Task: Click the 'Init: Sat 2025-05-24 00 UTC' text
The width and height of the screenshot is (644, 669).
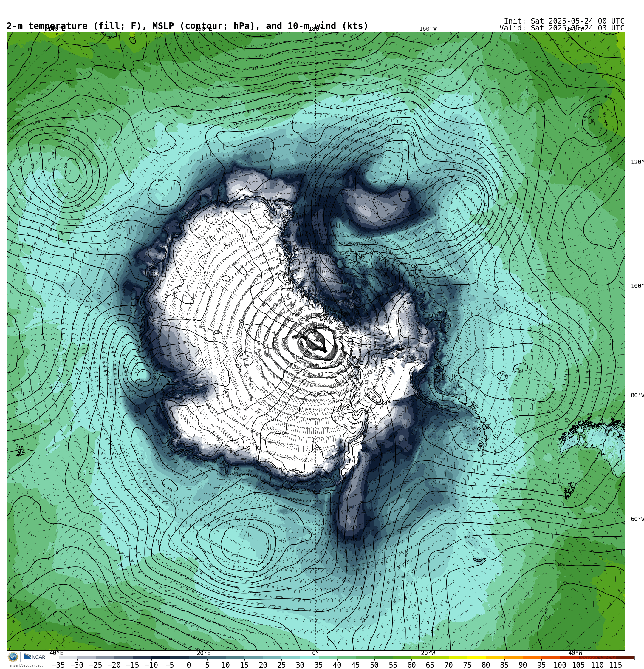Action: click(x=564, y=21)
